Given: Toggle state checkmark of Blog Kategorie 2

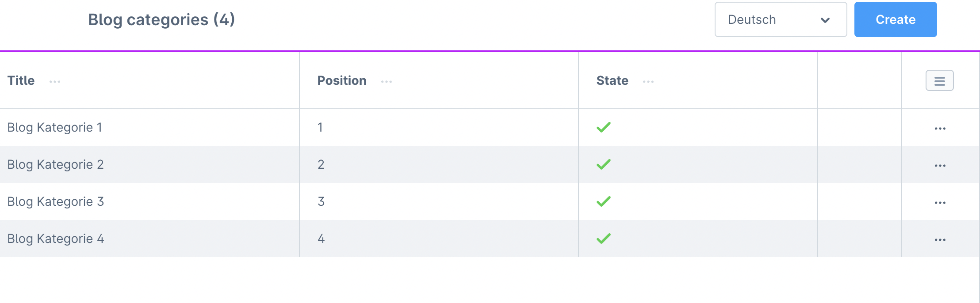Looking at the screenshot, I should coord(604,164).
